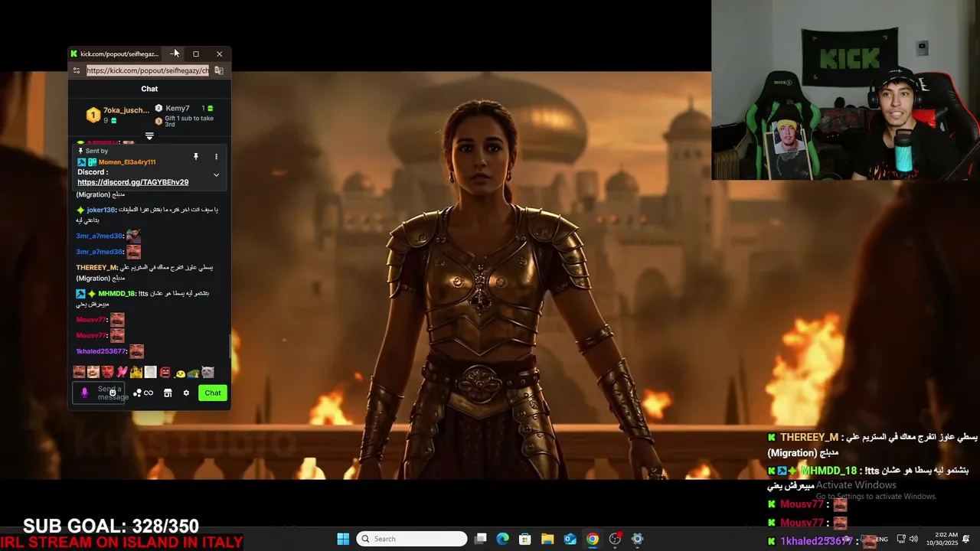Insert white square quick emote
The width and height of the screenshot is (980, 551).
click(x=151, y=372)
